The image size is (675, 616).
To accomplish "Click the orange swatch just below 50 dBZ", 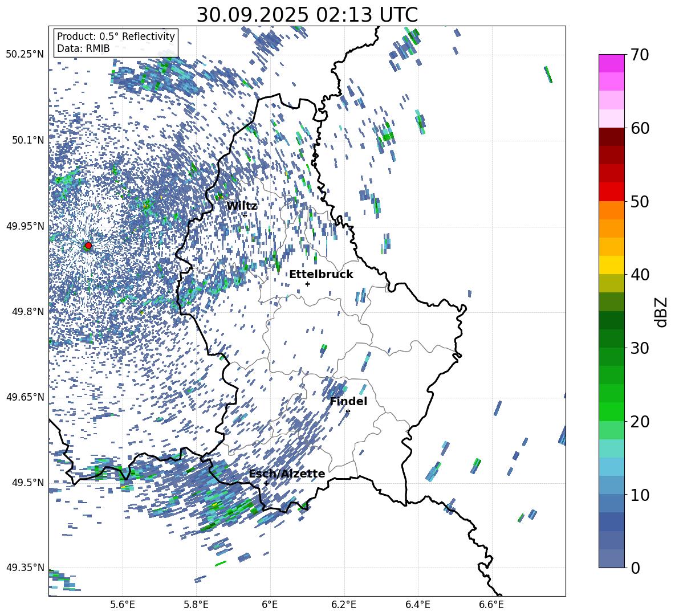I will (x=612, y=210).
